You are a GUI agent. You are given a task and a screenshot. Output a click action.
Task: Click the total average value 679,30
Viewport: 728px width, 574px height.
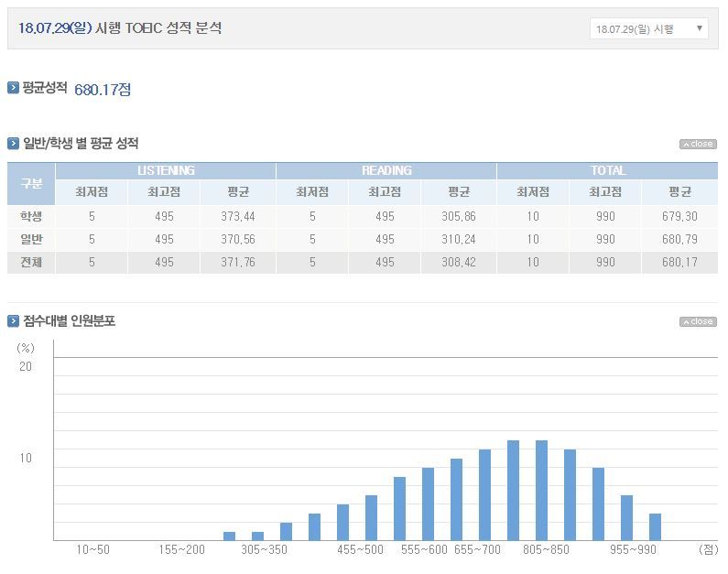(x=679, y=216)
